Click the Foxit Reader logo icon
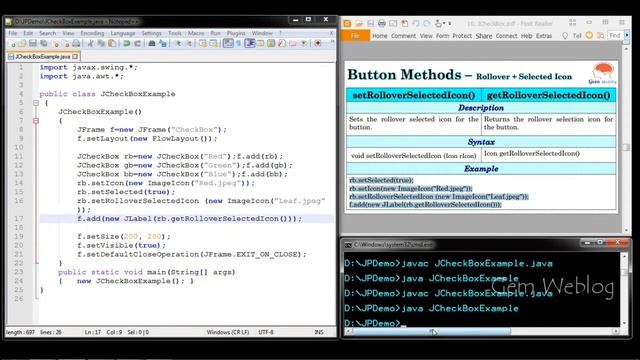 [x=347, y=24]
